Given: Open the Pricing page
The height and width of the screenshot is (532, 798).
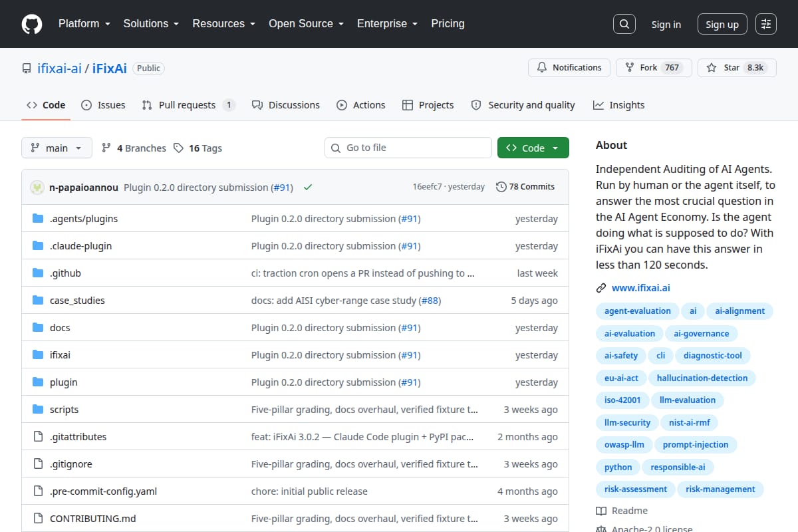Looking at the screenshot, I should 448,24.
